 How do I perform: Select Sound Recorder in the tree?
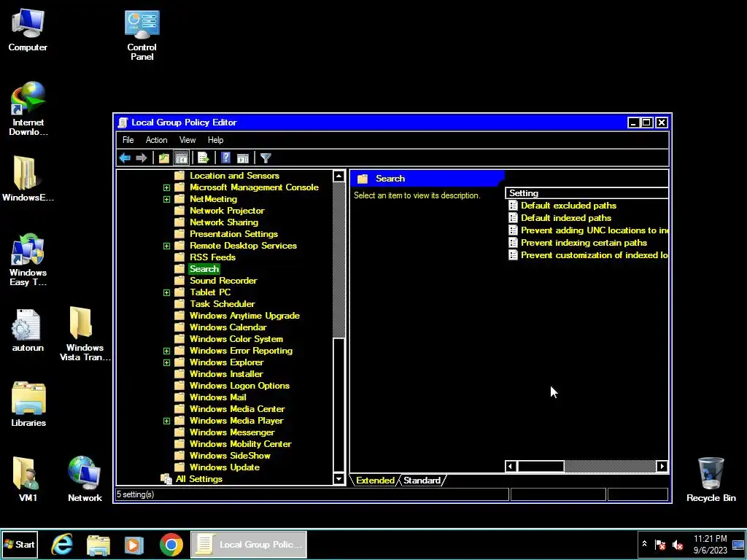tap(223, 281)
